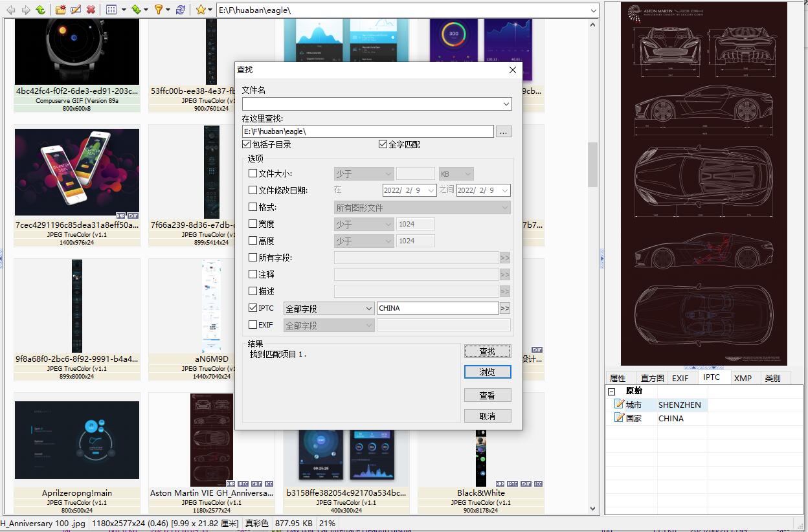Expand the IPTC 全部字段 field dropdown

point(368,309)
